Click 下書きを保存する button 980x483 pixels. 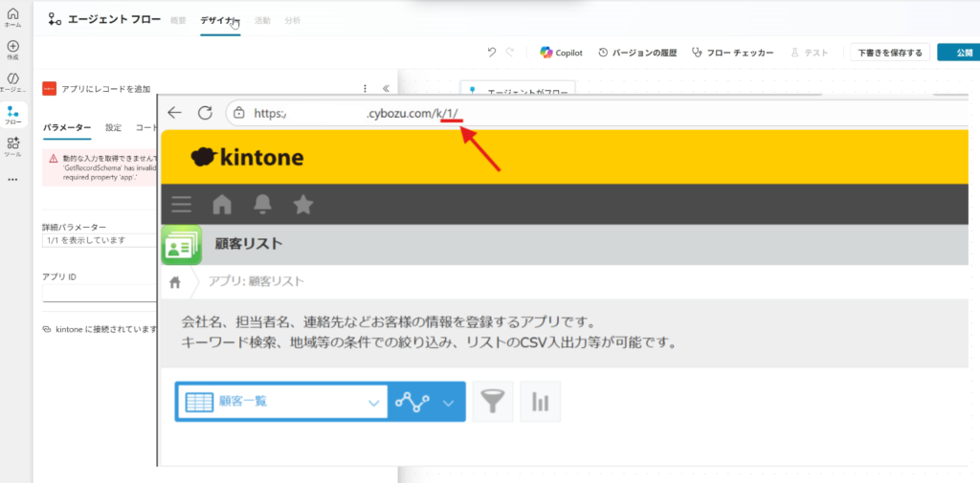point(889,53)
